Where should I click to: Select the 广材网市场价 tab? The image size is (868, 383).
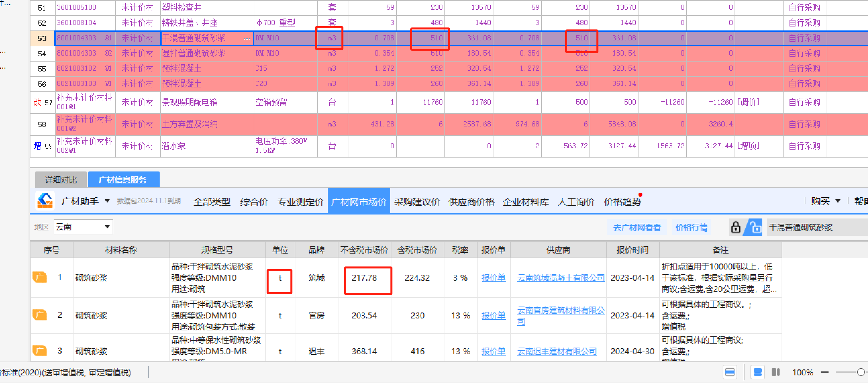(x=359, y=201)
